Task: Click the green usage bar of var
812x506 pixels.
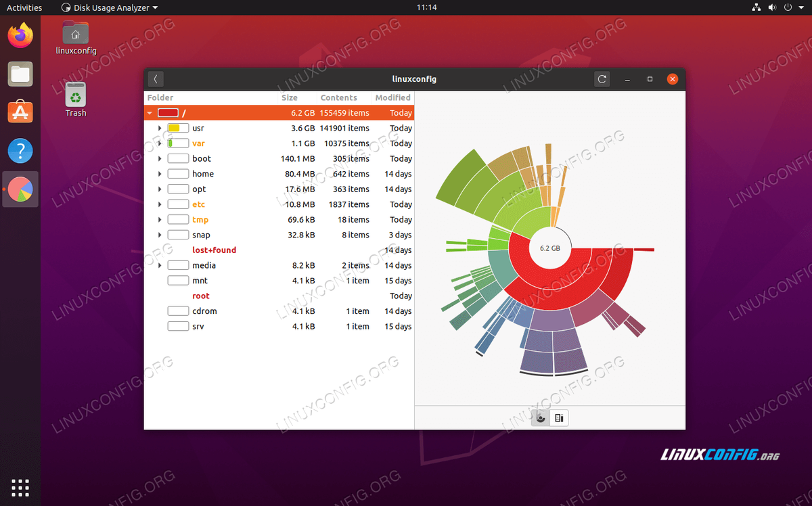Action: (x=178, y=143)
